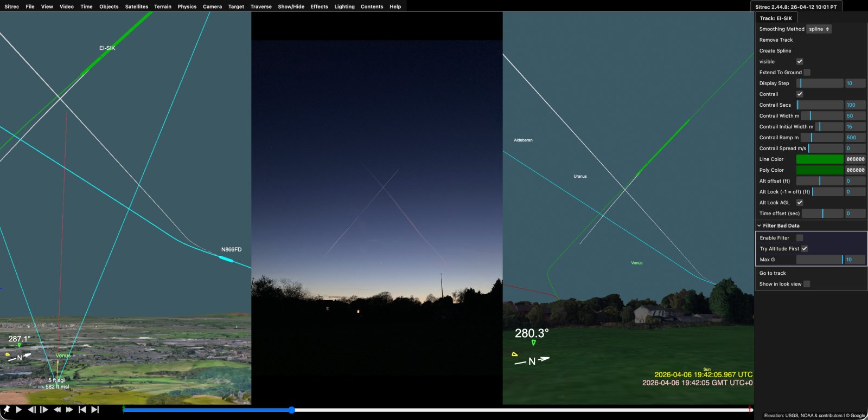The width and height of the screenshot is (868, 420).
Task: Click Go to track
Action: tap(773, 273)
